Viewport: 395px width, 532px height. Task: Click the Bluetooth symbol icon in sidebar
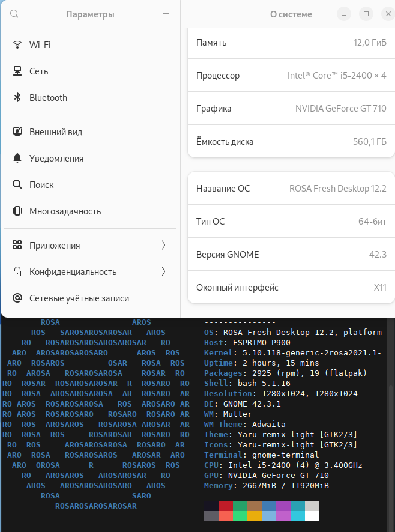pos(17,98)
